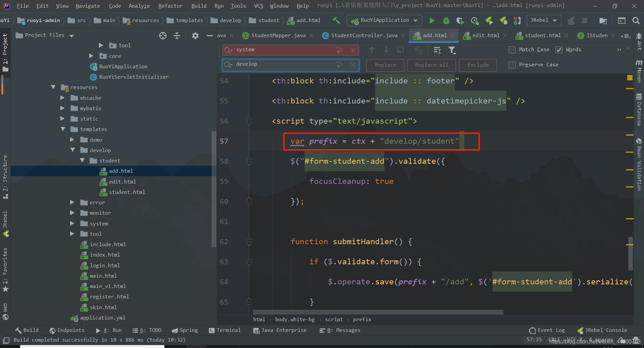Open the Database tool window
Screen dimensions: 644x348
click(639, 110)
